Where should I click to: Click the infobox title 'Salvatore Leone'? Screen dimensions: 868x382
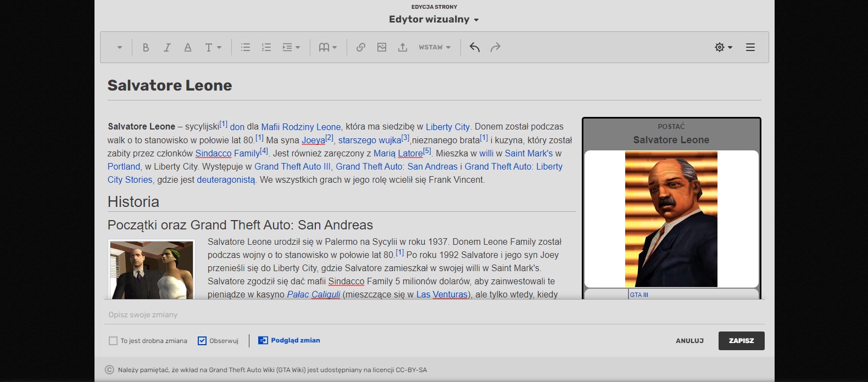click(671, 140)
